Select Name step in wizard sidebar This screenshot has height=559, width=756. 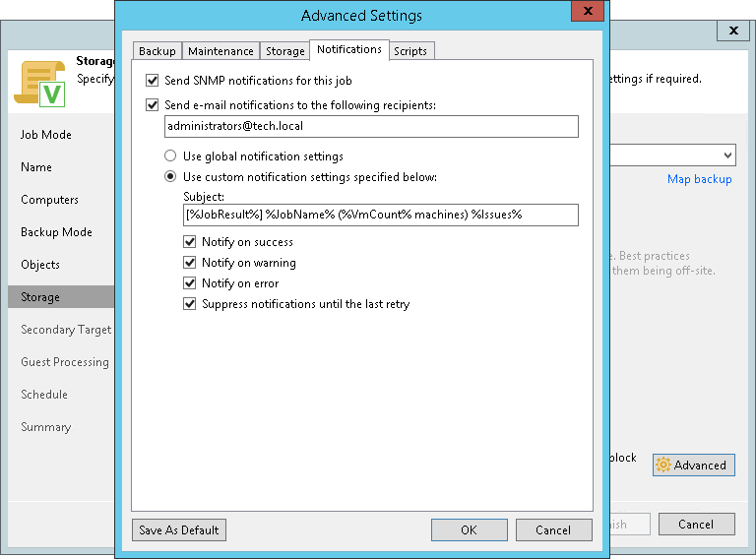click(36, 167)
